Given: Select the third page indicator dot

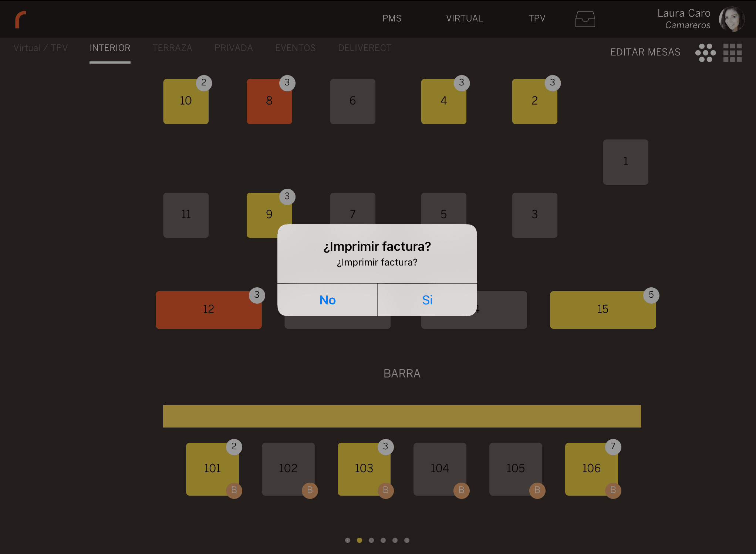Looking at the screenshot, I should 371,540.
